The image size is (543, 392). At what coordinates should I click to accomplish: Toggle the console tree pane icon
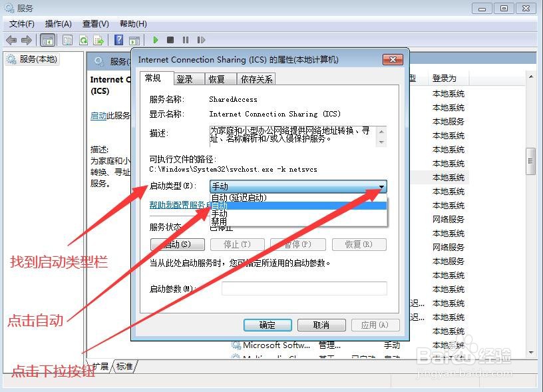48,40
